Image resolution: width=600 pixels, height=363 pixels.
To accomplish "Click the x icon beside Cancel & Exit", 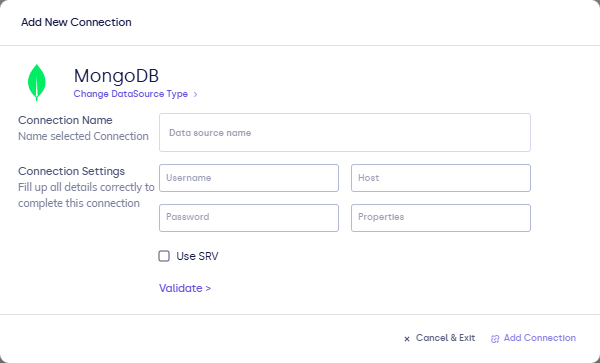I will coord(407,339).
